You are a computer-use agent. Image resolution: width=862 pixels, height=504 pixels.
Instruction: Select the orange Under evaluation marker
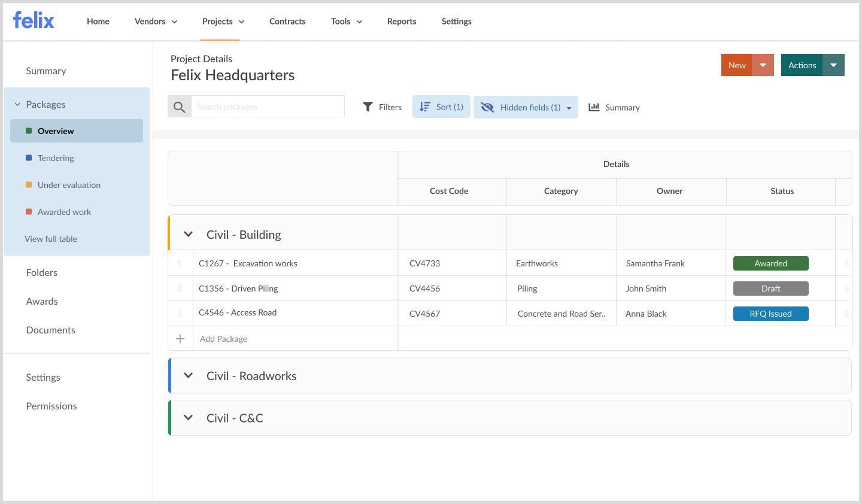point(29,185)
